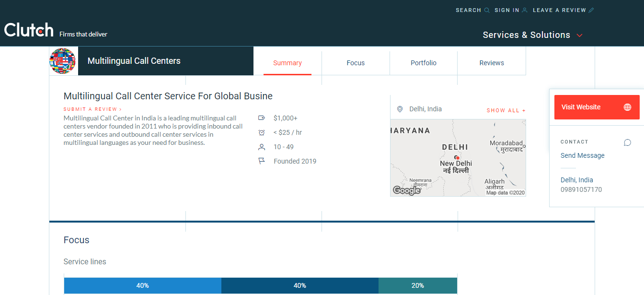Click the Multilingual Call Center Service heading
This screenshot has height=295, width=644.
168,96
